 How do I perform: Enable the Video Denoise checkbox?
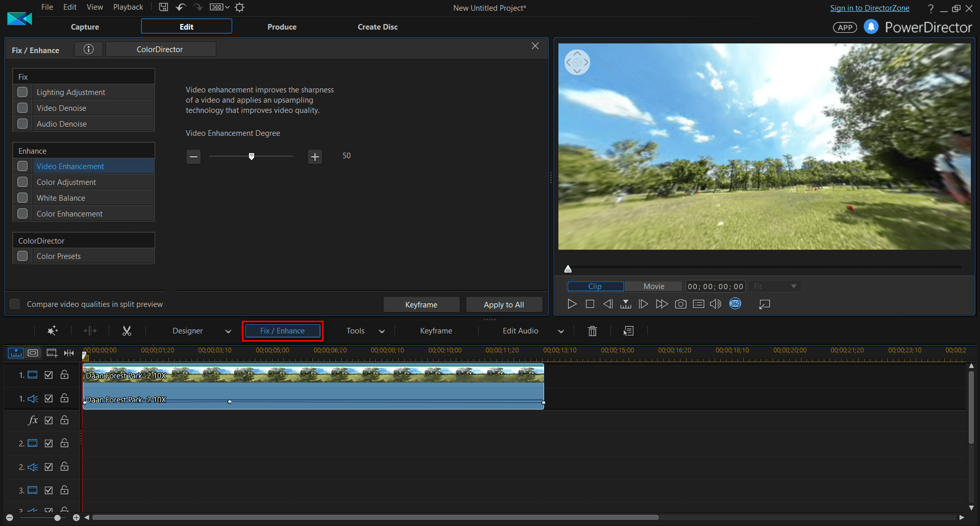point(22,108)
